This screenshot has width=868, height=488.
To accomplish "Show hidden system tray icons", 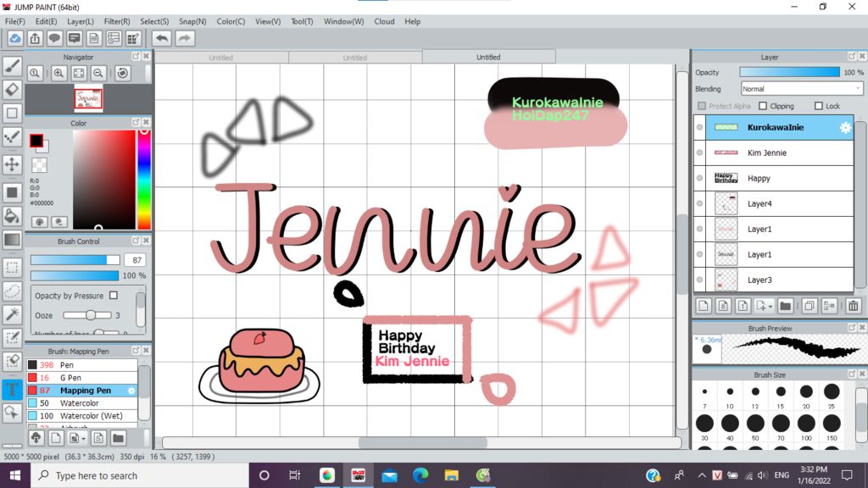I will tap(702, 475).
